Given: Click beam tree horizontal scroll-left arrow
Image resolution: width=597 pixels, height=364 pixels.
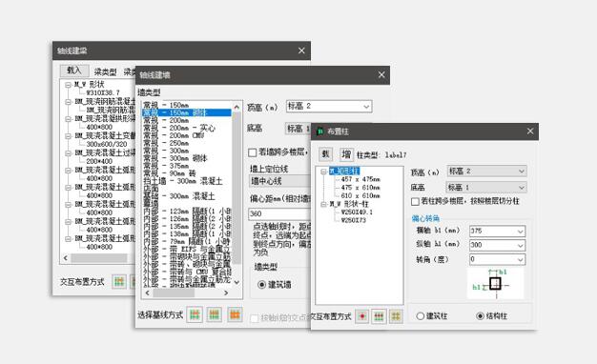Looking at the screenshot, I should (66, 258).
